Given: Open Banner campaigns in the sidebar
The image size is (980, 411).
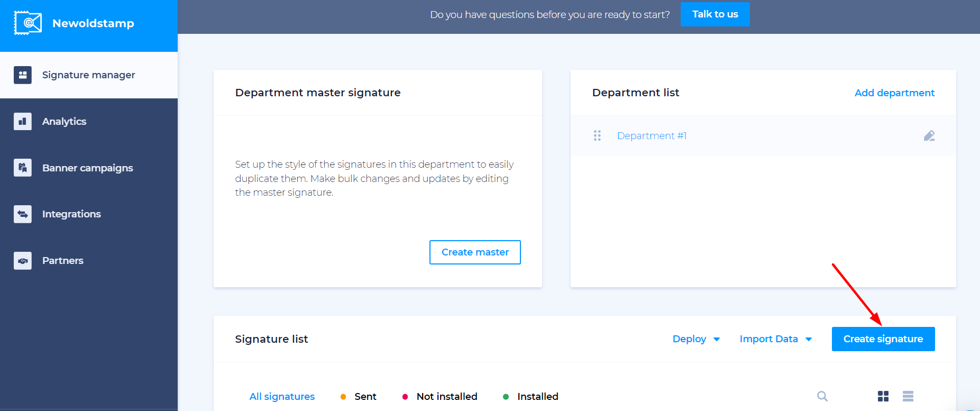Looking at the screenshot, I should [89, 168].
